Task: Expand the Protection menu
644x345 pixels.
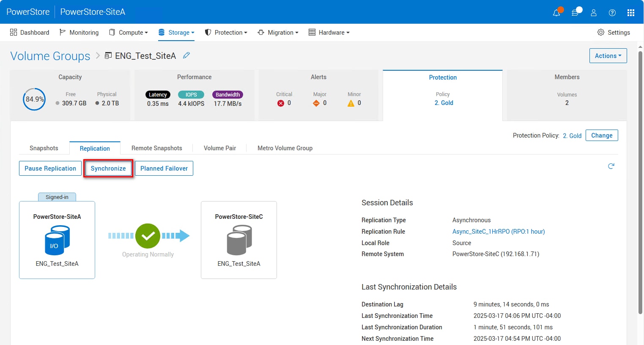Action: pos(226,32)
